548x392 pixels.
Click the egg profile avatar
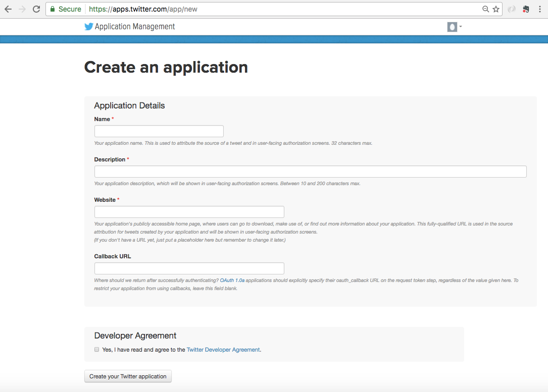pyautogui.click(x=452, y=27)
